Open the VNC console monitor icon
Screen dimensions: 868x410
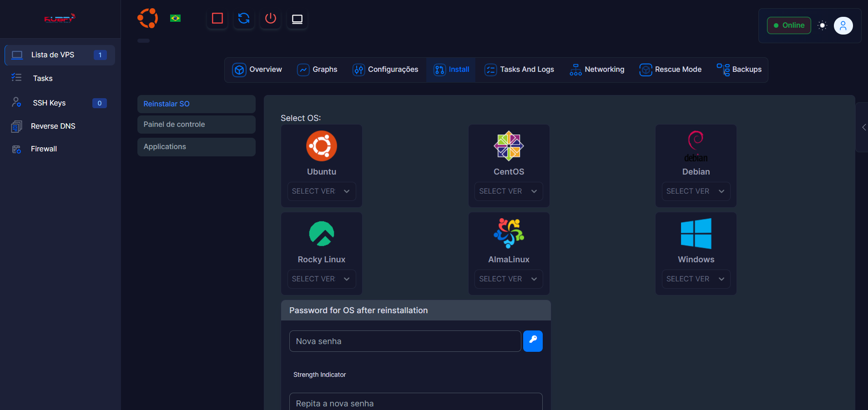coord(297,19)
